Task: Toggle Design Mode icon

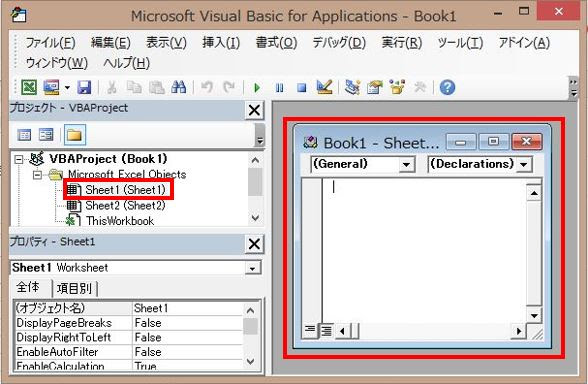Action: [x=324, y=87]
